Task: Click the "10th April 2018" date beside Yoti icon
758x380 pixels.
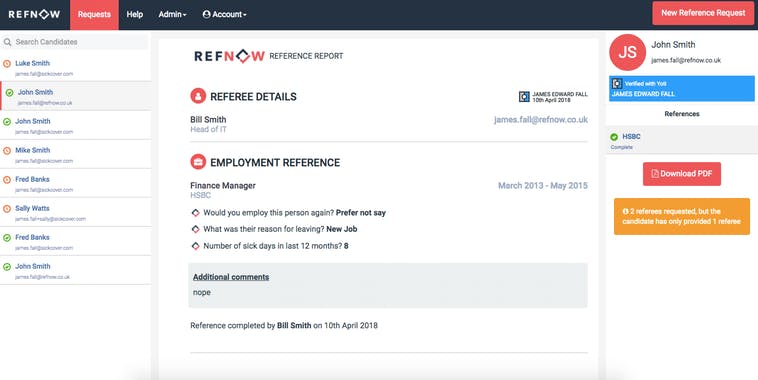Action: pos(552,100)
